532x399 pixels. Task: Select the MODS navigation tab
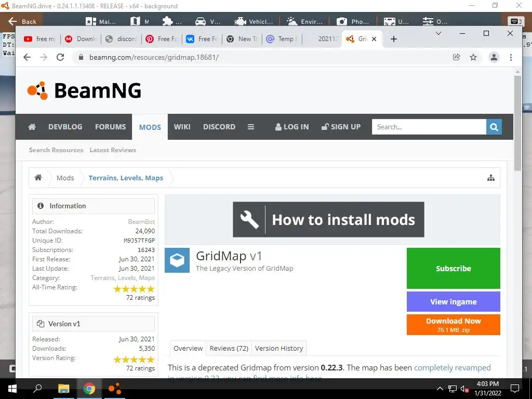pyautogui.click(x=150, y=127)
